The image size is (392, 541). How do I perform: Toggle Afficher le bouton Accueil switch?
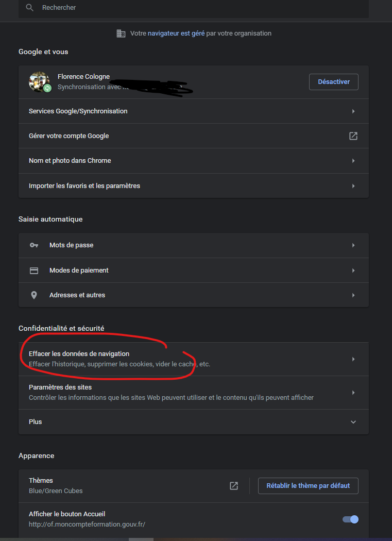(351, 519)
